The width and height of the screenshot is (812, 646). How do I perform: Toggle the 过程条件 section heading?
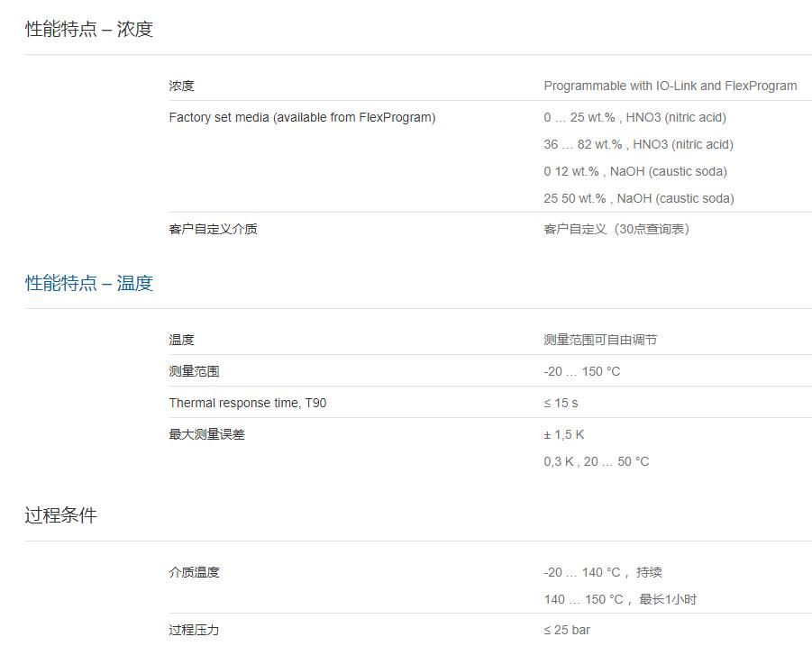coord(60,515)
